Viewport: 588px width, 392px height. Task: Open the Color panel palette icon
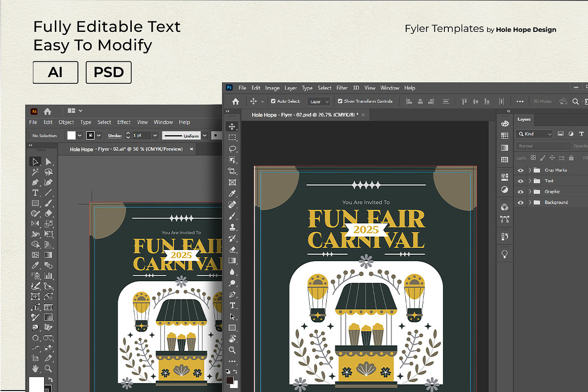coord(505,123)
